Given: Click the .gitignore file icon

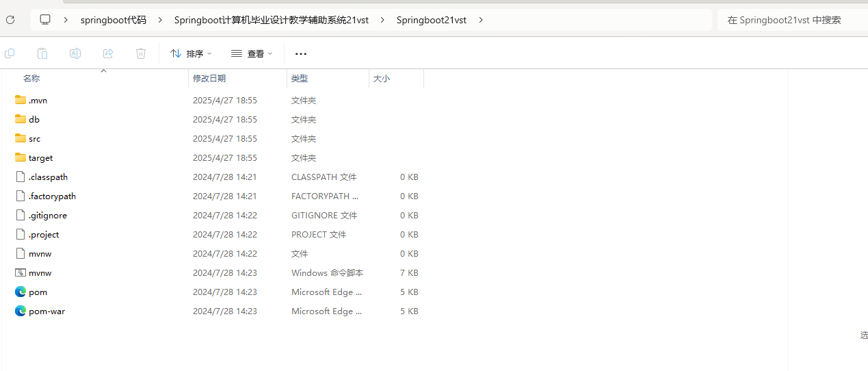Looking at the screenshot, I should [21, 215].
